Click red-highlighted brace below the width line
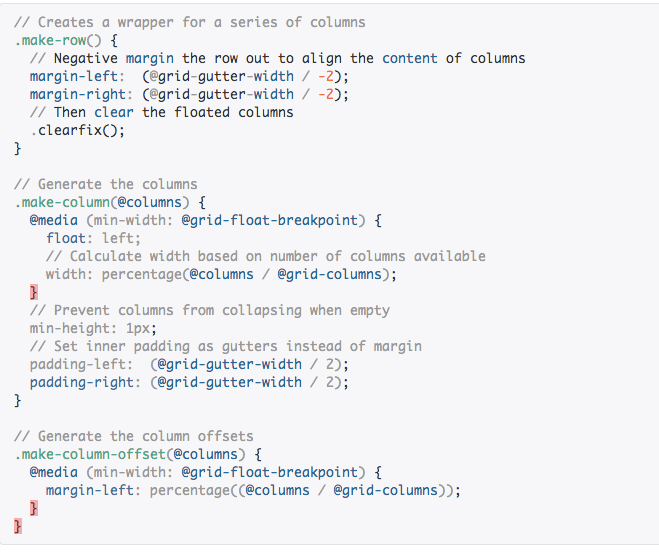Viewport: 659px width, 554px height. pos(33,292)
